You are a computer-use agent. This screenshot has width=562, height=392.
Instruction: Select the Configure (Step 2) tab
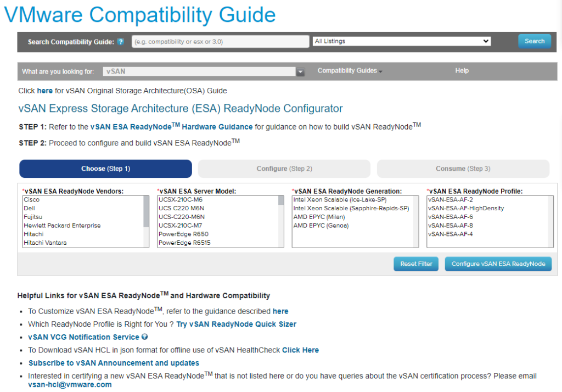click(284, 169)
